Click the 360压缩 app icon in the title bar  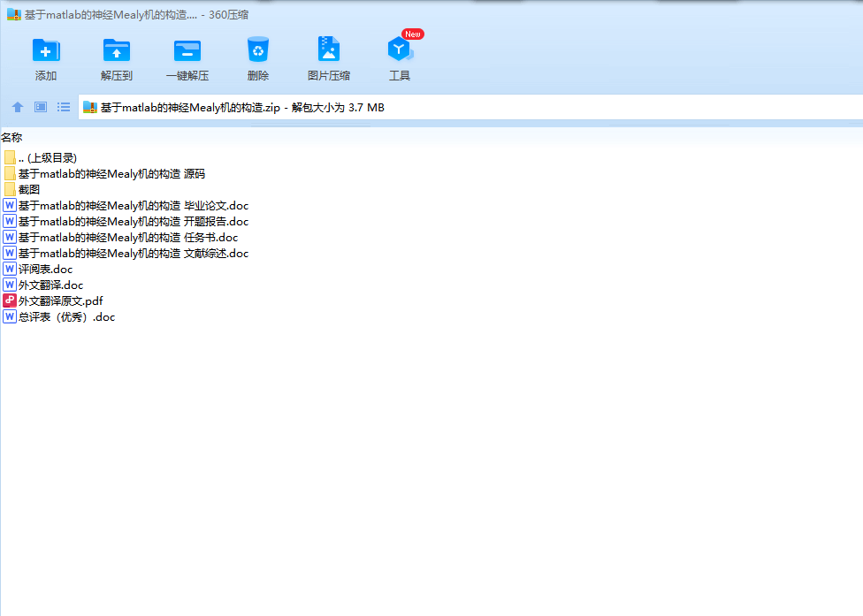(x=14, y=15)
